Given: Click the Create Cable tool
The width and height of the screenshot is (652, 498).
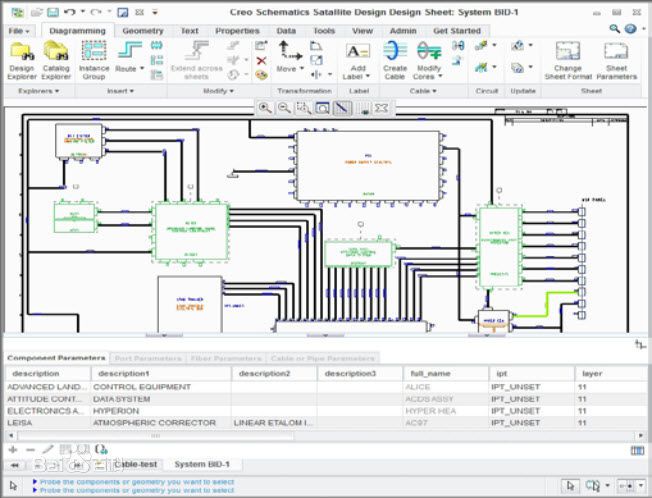Looking at the screenshot, I should click(x=395, y=60).
